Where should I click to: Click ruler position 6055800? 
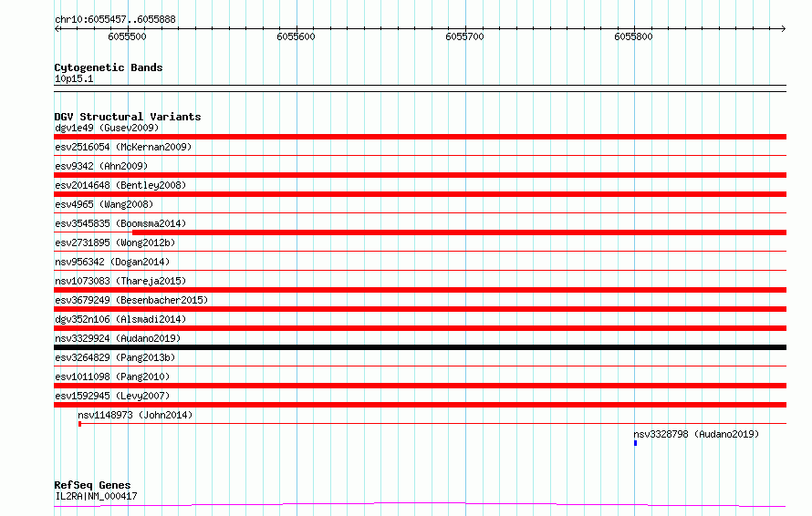tap(633, 36)
